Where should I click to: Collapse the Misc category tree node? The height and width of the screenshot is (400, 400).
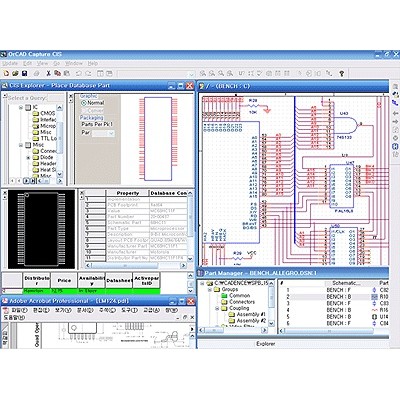click(x=21, y=145)
